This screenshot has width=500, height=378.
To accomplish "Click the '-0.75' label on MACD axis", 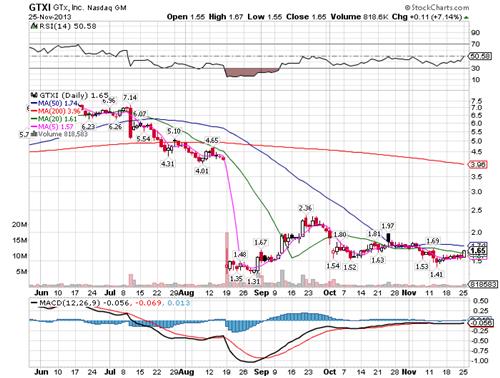I will tap(479, 351).
